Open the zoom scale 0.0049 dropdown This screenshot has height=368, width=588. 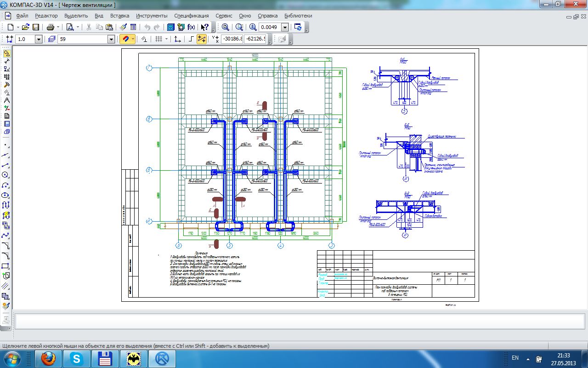[x=285, y=27]
